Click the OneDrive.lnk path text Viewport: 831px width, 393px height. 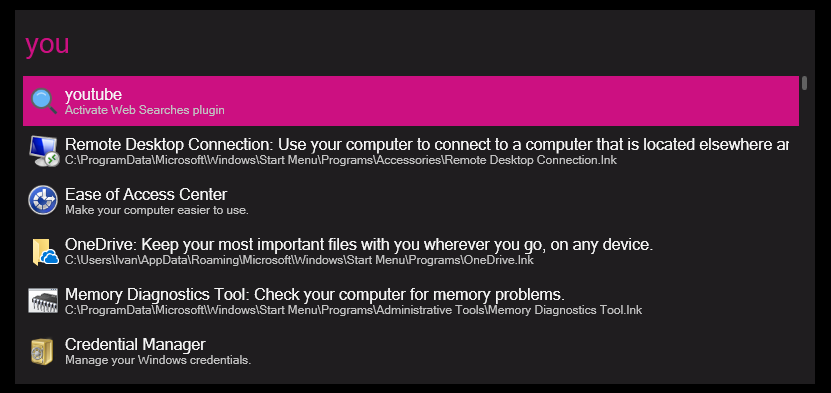pos(299,260)
